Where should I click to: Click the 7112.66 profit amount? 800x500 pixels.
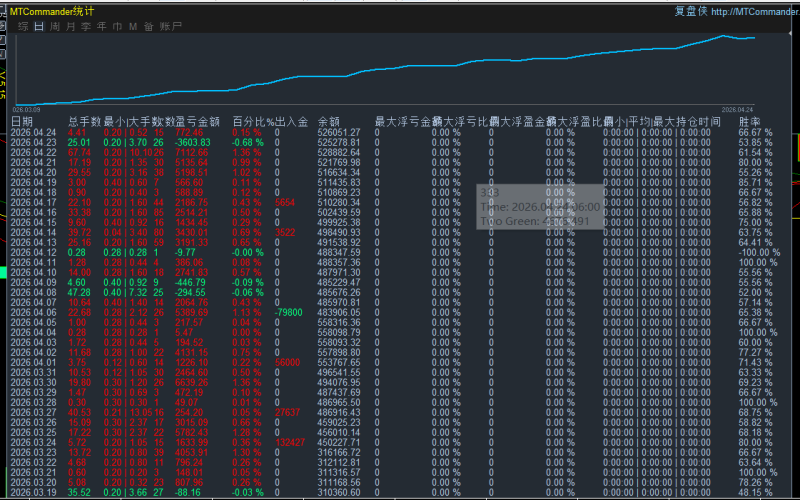pos(191,153)
